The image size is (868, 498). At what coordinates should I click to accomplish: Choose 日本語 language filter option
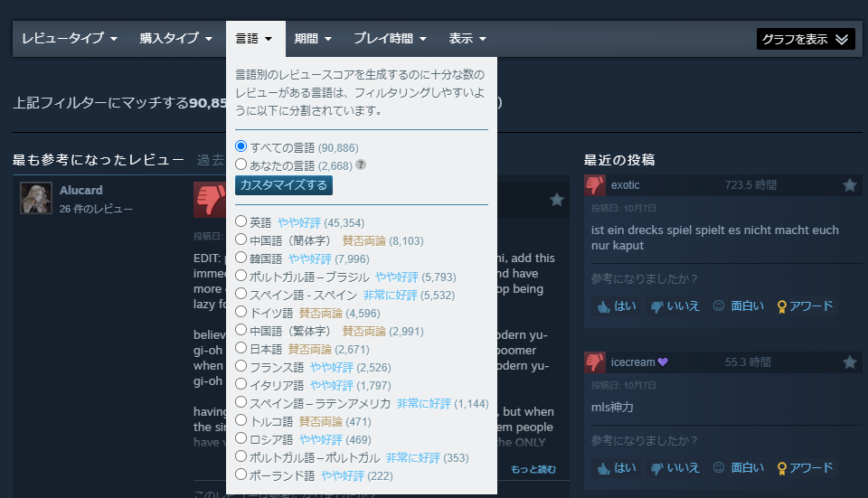point(241,348)
